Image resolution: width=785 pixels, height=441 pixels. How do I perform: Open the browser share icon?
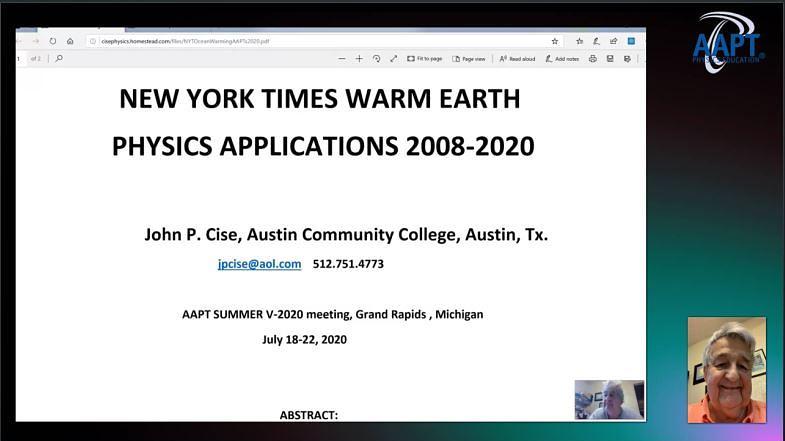(x=613, y=41)
